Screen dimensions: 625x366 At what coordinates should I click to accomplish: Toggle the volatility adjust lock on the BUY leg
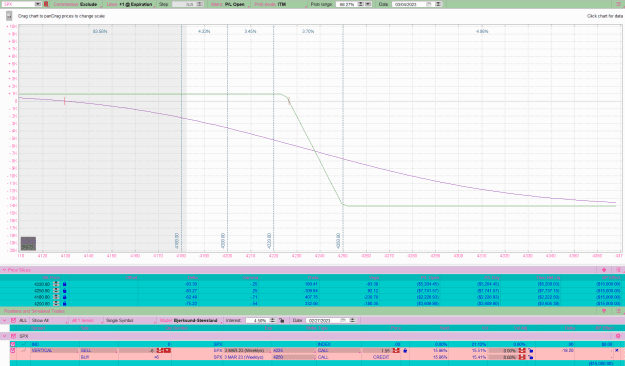[531, 357]
